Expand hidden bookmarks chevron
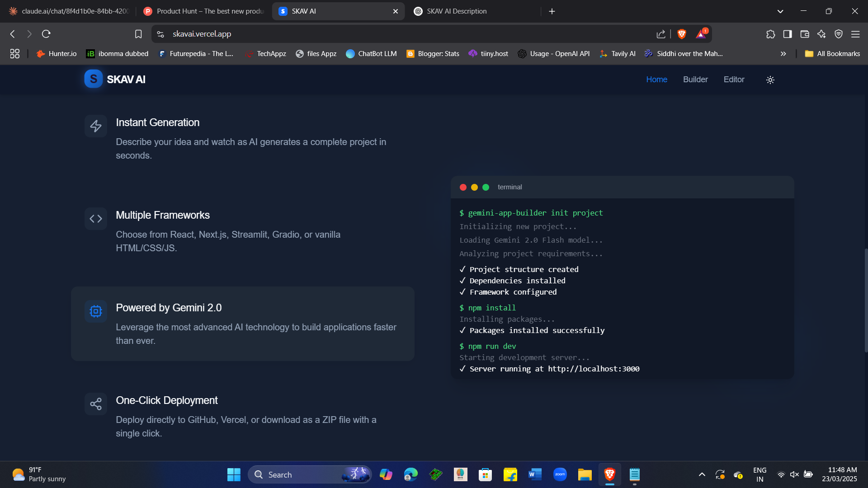 pyautogui.click(x=783, y=54)
